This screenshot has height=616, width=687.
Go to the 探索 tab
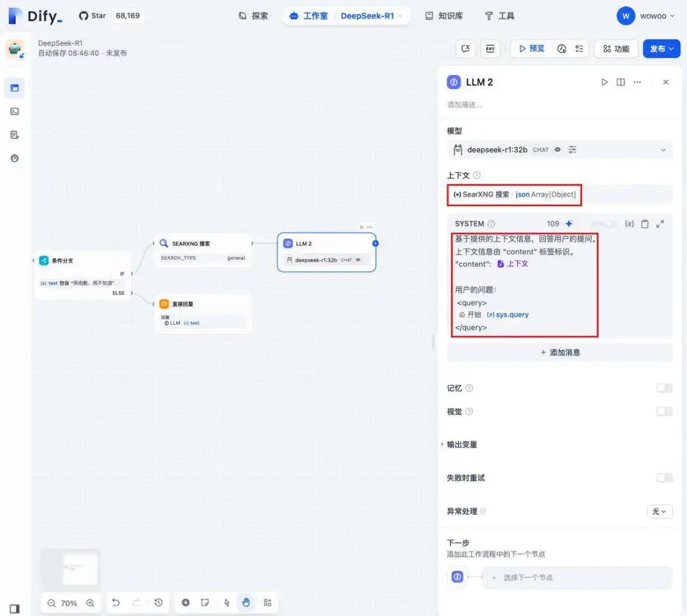(x=253, y=16)
